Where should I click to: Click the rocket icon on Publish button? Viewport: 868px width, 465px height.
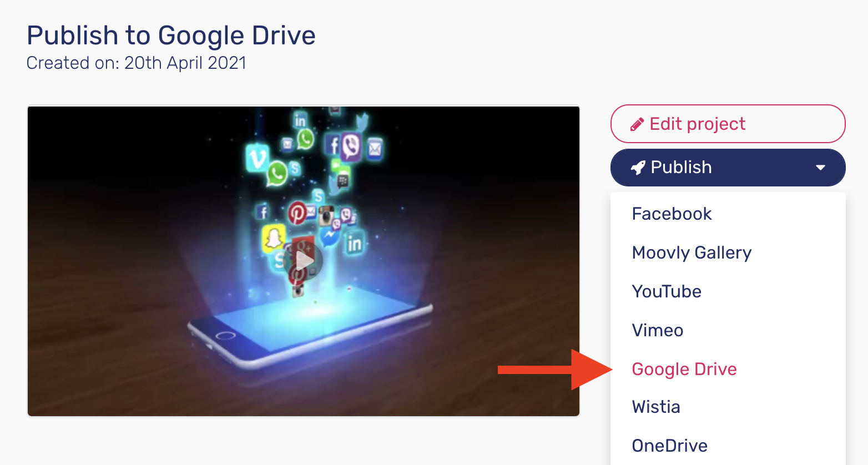(x=638, y=167)
